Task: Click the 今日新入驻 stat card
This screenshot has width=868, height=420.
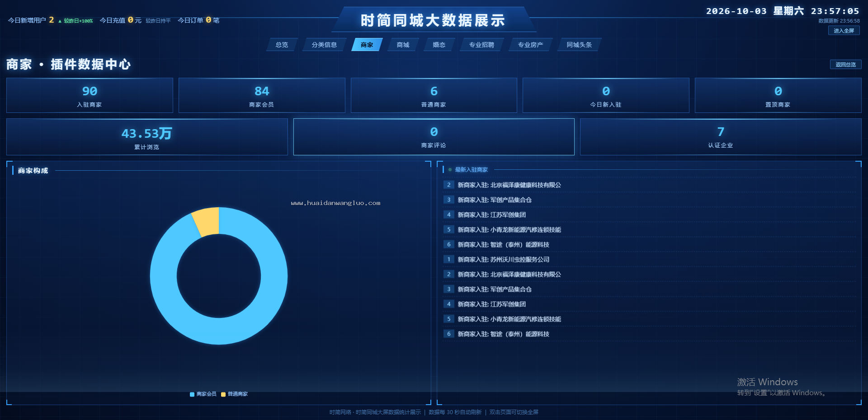Action: [606, 95]
